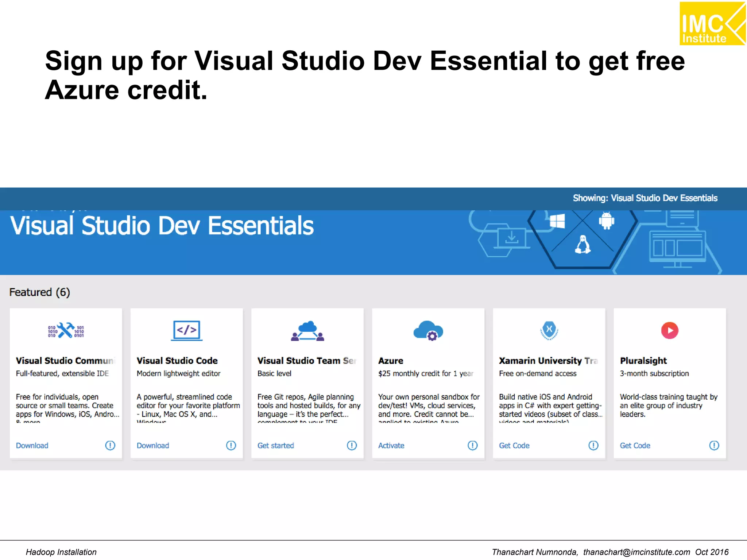Screen dimensions: 747x560
Task: Click the Hadoop Installation footer text
Action: [61, 552]
